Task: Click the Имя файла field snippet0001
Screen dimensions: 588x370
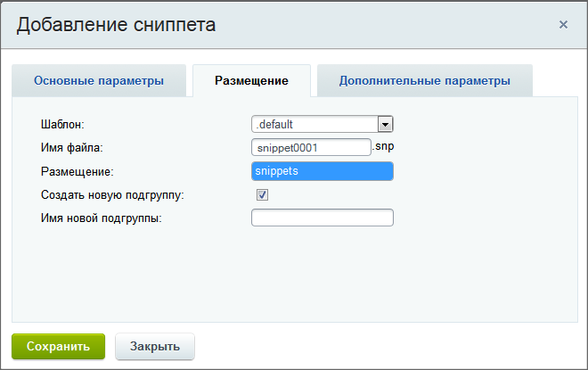Action: (311, 147)
